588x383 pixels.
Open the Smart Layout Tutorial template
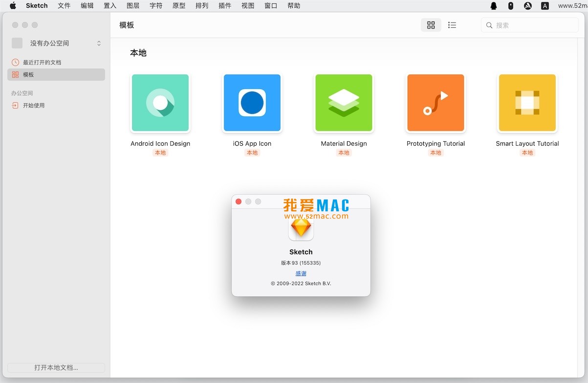[x=527, y=103]
